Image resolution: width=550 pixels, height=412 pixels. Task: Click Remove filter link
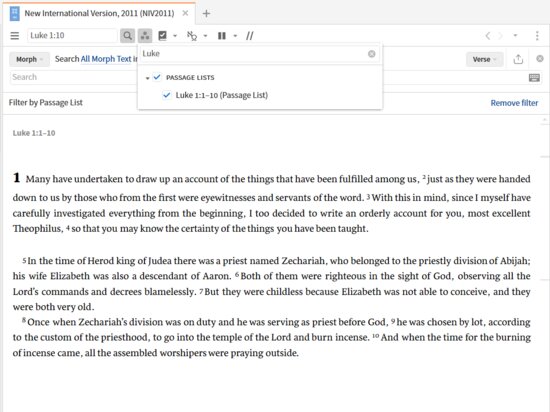[514, 103]
